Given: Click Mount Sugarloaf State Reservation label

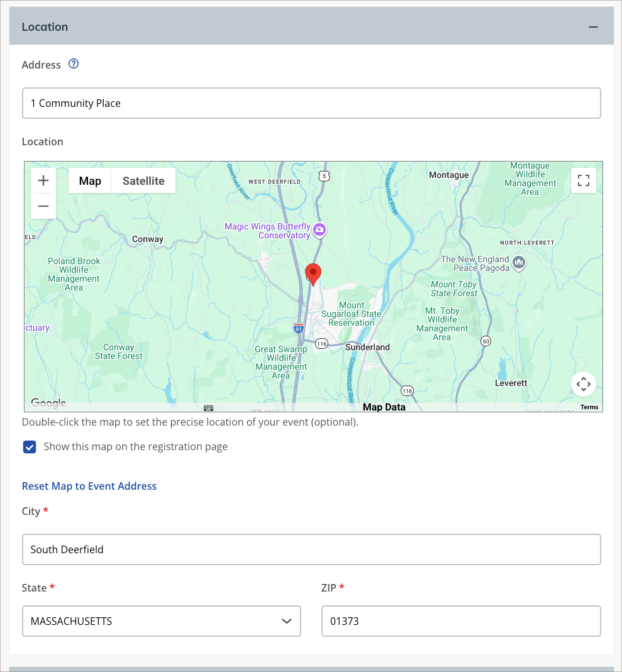Looking at the screenshot, I should (x=352, y=314).
